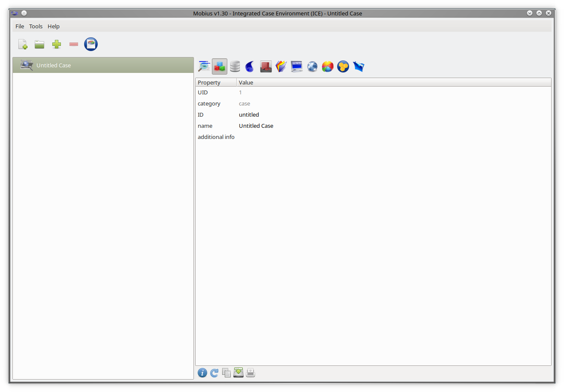Select the Untitled Case tree item
Image resolution: width=564 pixels, height=392 pixels.
pos(54,66)
